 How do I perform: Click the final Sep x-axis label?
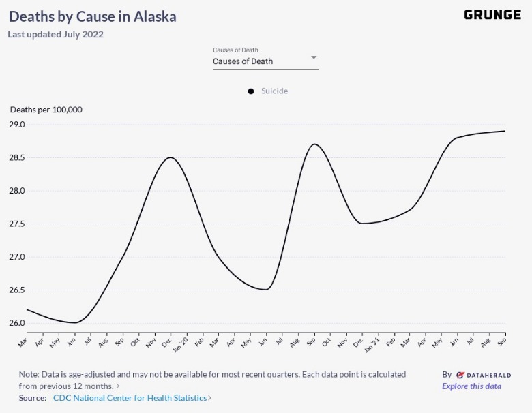[502, 341]
